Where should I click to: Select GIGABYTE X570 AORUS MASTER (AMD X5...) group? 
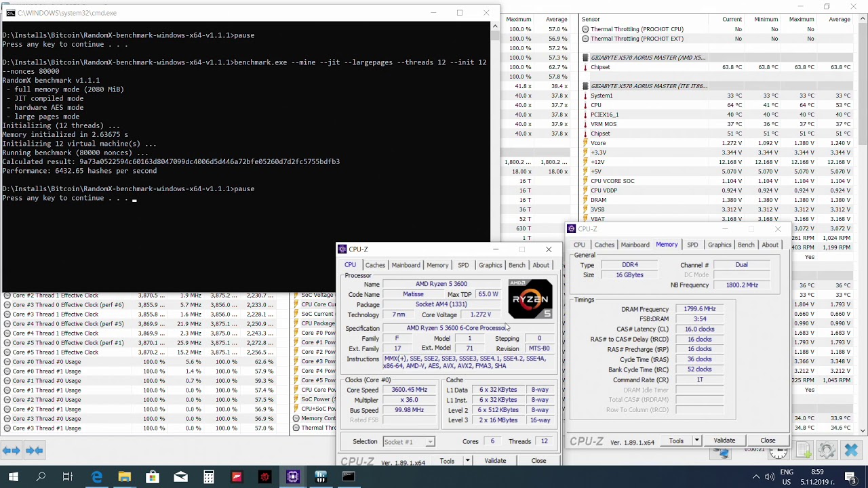pyautogui.click(x=648, y=58)
